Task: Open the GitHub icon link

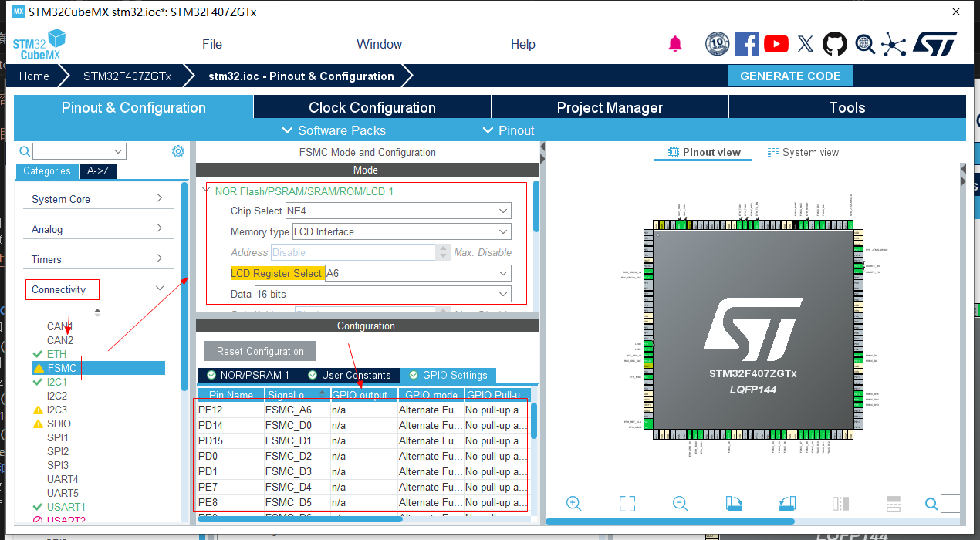Action: pos(834,44)
